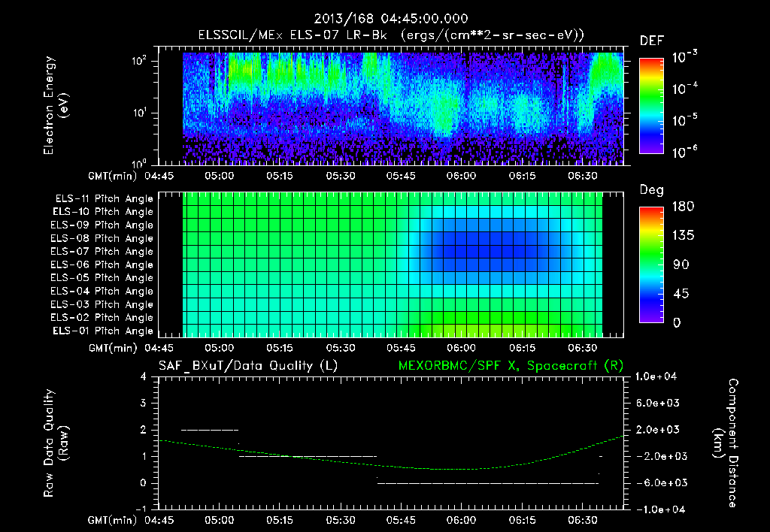Click the 06:30 tick under the data quality panel

pos(583,520)
